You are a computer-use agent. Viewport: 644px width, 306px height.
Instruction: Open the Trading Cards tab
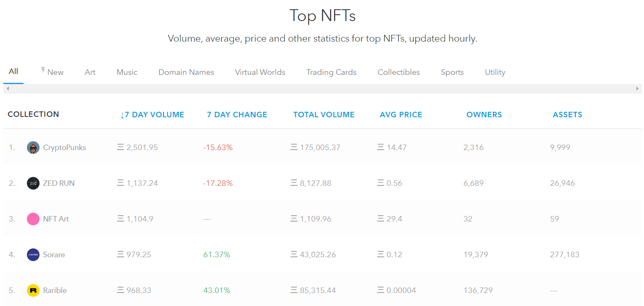[331, 72]
